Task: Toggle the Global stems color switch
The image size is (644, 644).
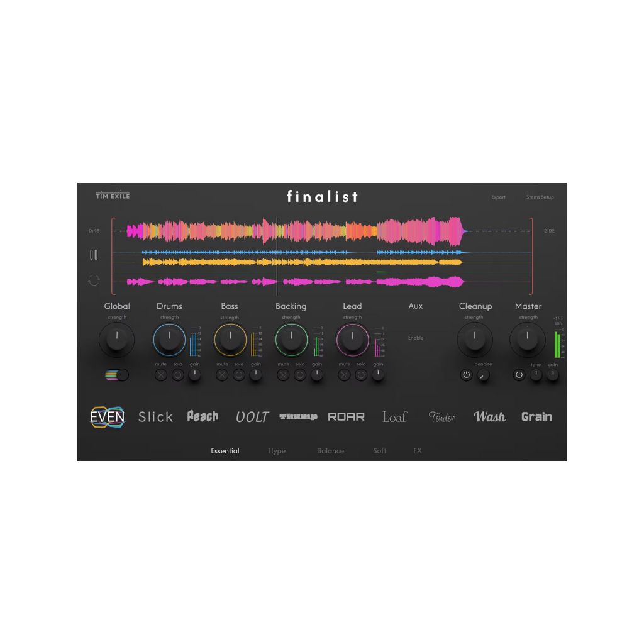Action: [x=117, y=375]
